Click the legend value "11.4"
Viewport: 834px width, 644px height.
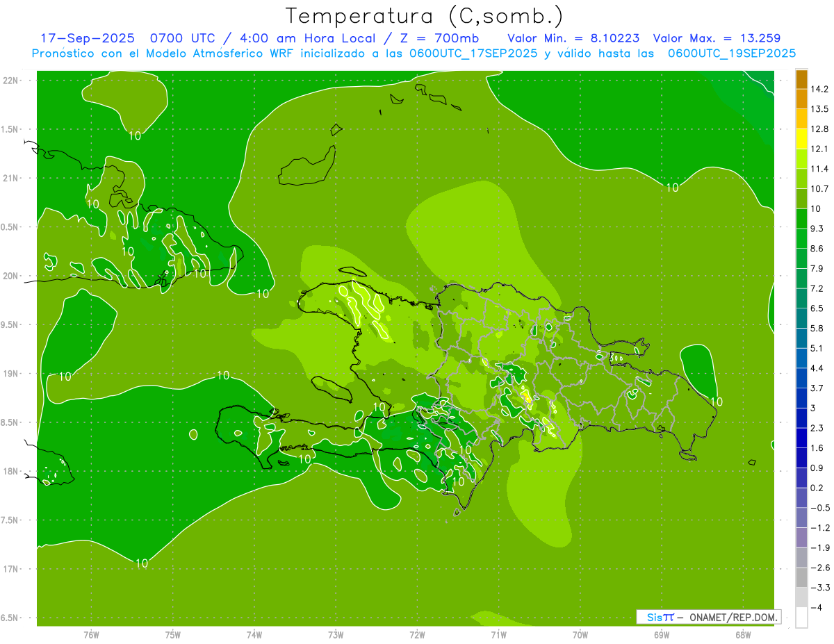coord(820,169)
